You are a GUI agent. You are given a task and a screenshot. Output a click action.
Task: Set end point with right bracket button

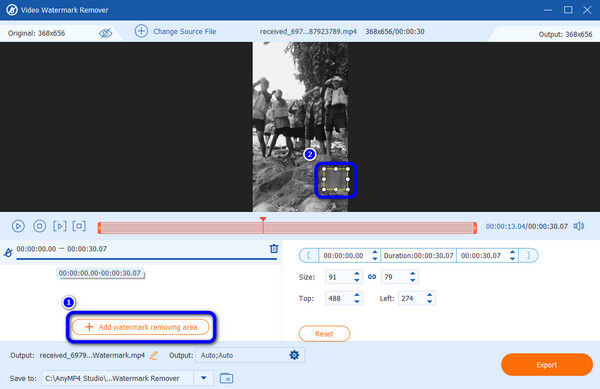point(528,256)
